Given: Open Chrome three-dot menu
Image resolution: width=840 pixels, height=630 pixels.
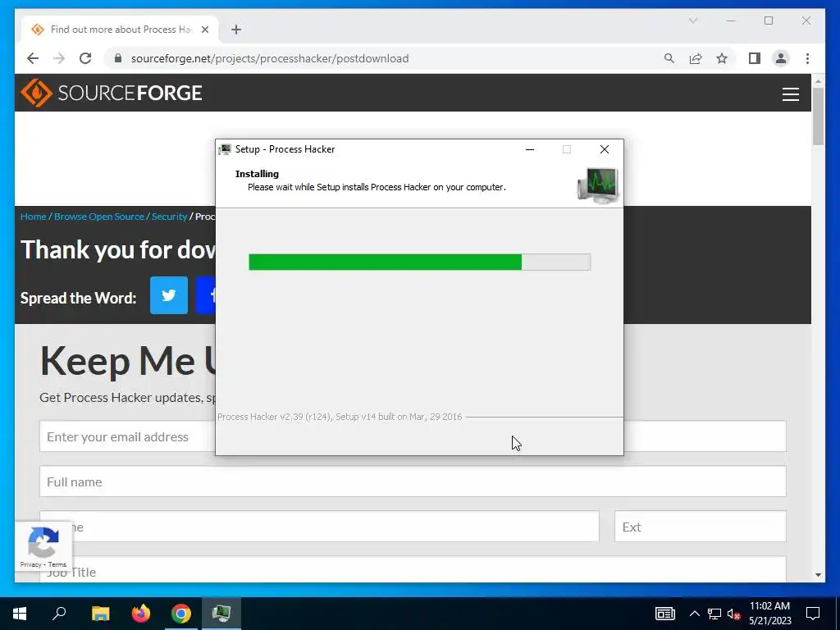Looking at the screenshot, I should (807, 58).
